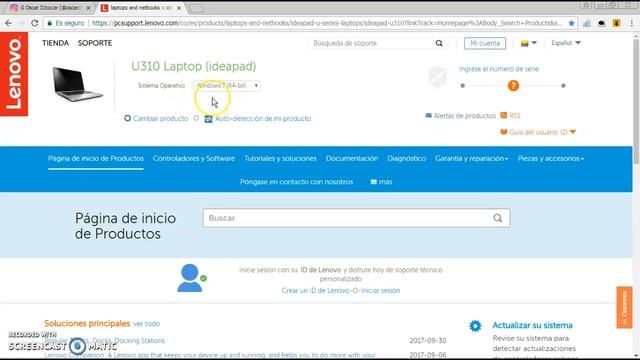Click the Auto-detección monitor icon
This screenshot has height=360, width=640.
coord(209,119)
